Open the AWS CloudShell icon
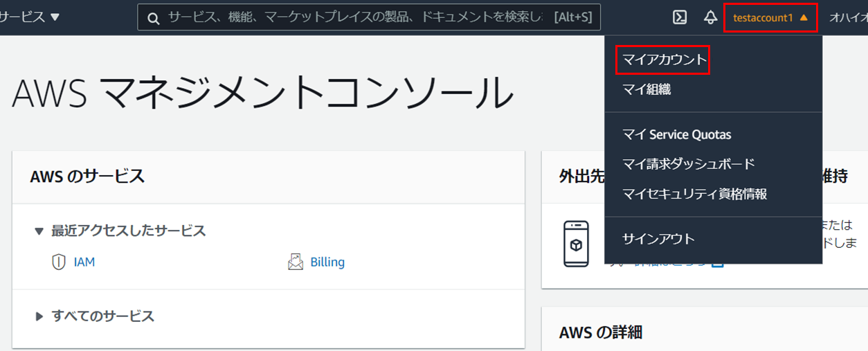This screenshot has width=868, height=351. coord(680,17)
